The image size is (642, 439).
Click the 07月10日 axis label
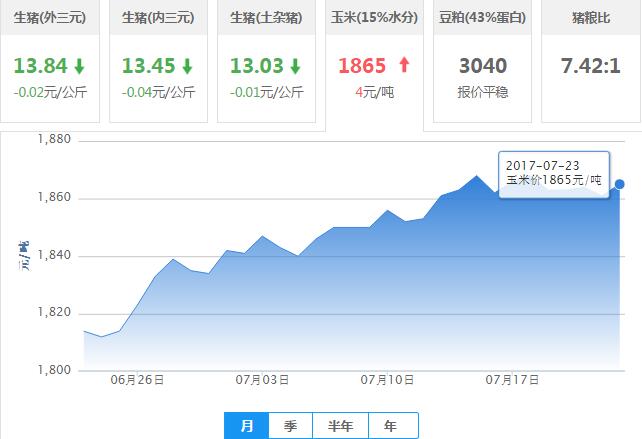(x=387, y=380)
